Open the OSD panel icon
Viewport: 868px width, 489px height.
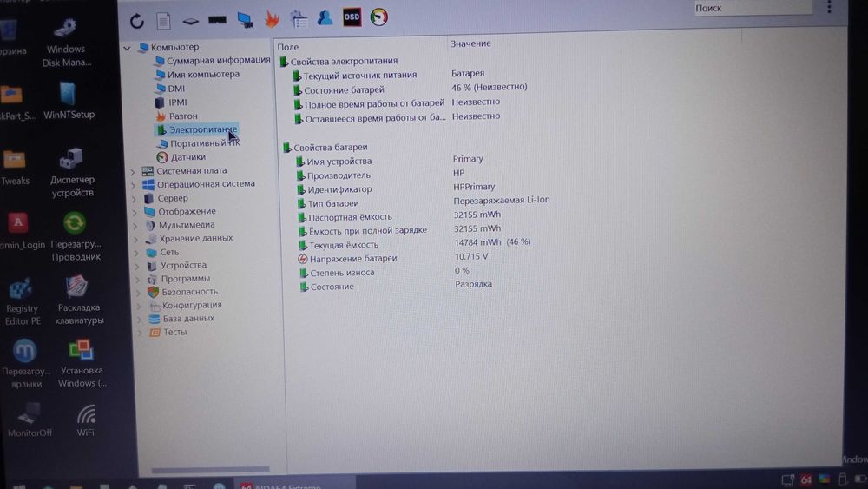(352, 17)
